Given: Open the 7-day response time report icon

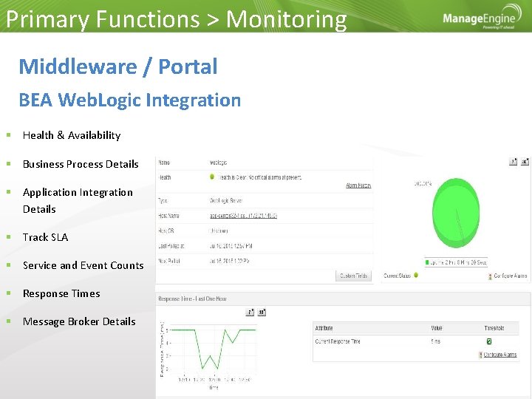Looking at the screenshot, I should (x=250, y=312).
